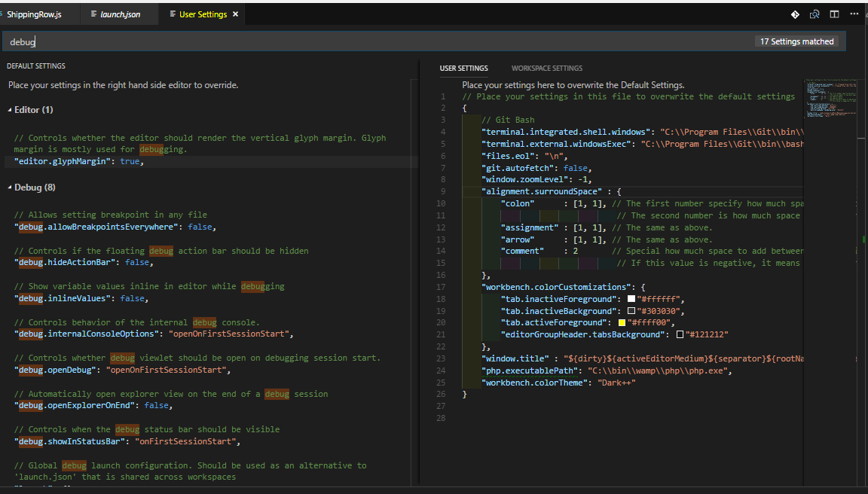This screenshot has height=494, width=868.
Task: Click the #303030 inactive background color swatch
Action: 631,311
